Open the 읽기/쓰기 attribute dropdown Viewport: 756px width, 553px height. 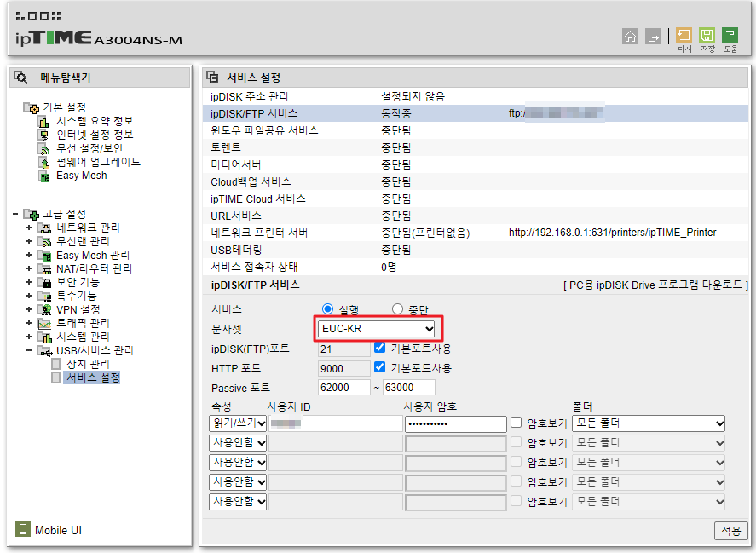[238, 423]
